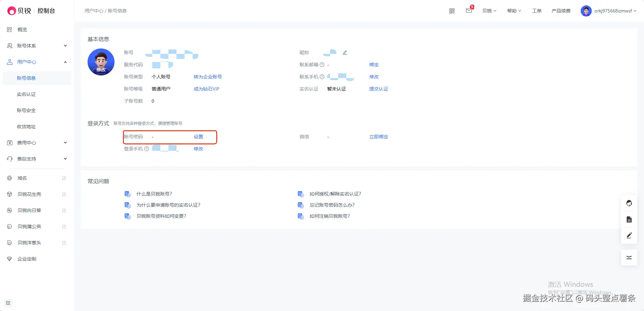
Task: Click the 账号等级 value 普通用户
Action: pos(161,89)
